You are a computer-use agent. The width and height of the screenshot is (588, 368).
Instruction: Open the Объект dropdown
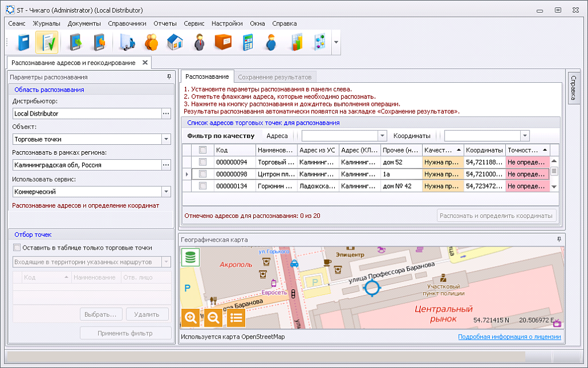coord(166,139)
